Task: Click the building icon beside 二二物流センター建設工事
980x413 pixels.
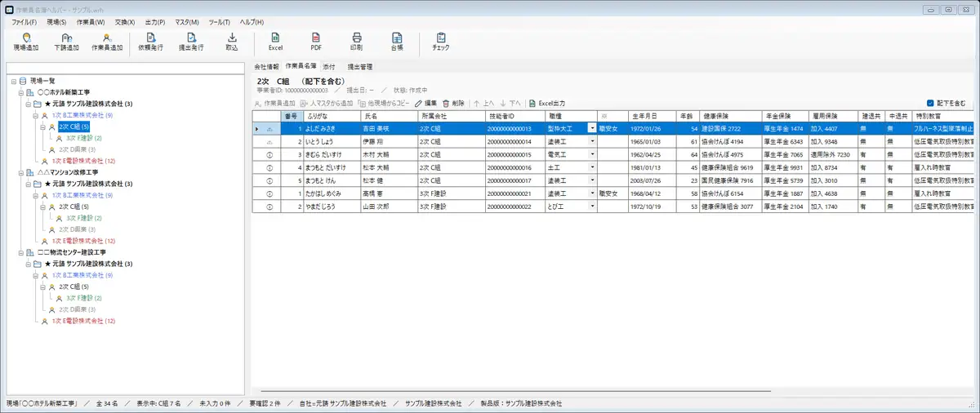Action: pos(30,253)
